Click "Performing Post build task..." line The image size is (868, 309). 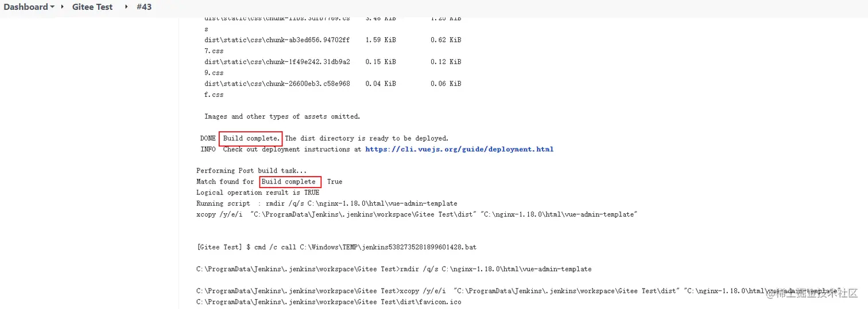251,171
